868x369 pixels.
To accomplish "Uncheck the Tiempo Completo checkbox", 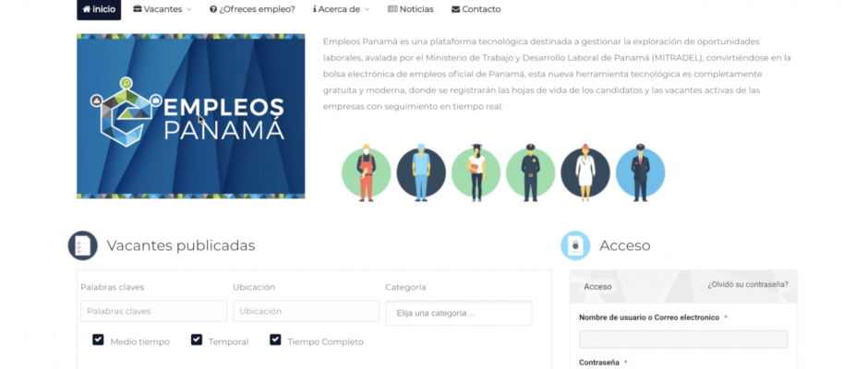I will (x=275, y=339).
